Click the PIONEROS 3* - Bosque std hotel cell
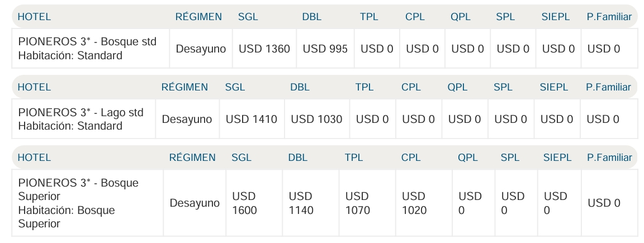The image size is (644, 243). [x=87, y=49]
